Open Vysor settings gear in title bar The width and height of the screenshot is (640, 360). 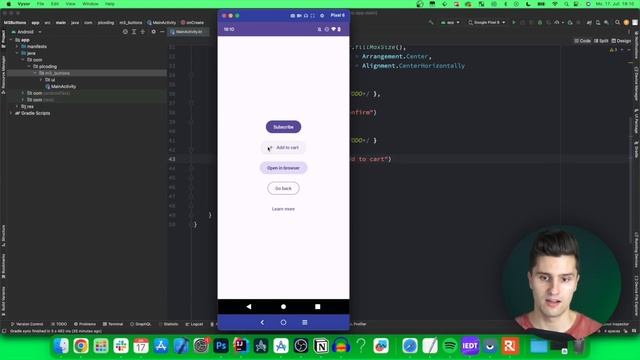322,16
